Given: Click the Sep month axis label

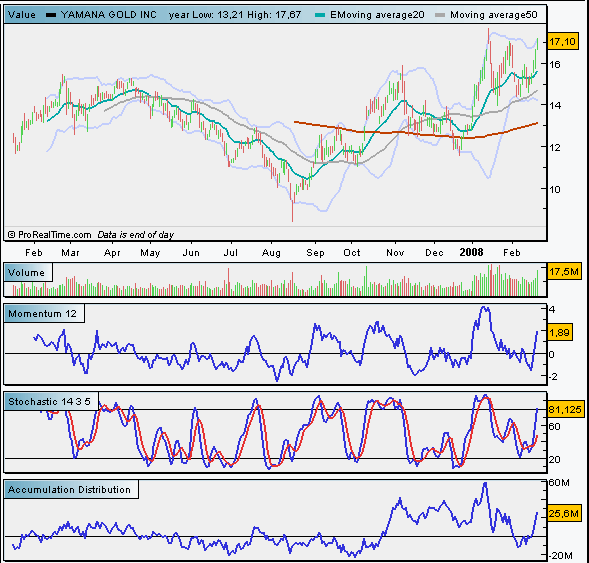Looking at the screenshot, I should (315, 253).
